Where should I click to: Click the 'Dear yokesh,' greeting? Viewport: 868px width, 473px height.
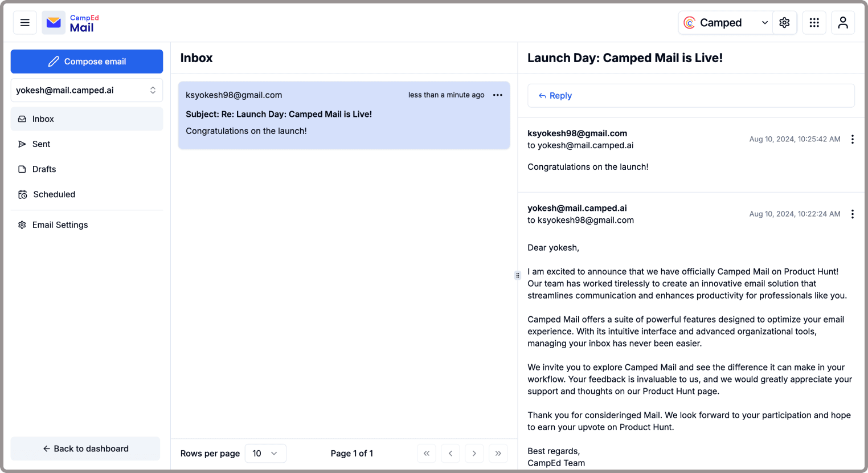pos(553,248)
